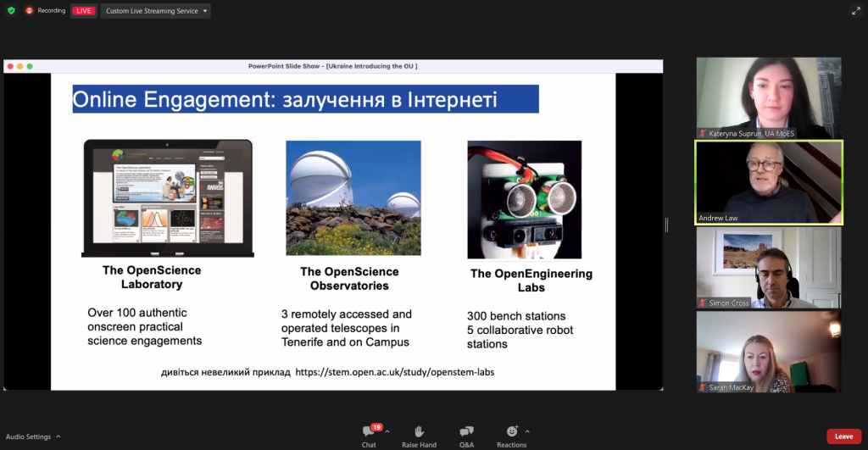Click the yellow minimize dot on PowerPoint window
The image size is (868, 450).
tap(20, 66)
